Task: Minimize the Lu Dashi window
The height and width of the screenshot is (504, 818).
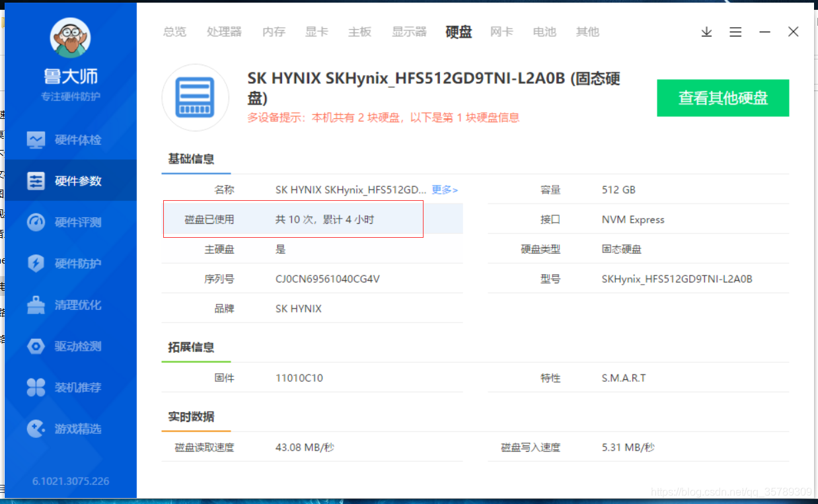Action: pyautogui.click(x=764, y=32)
